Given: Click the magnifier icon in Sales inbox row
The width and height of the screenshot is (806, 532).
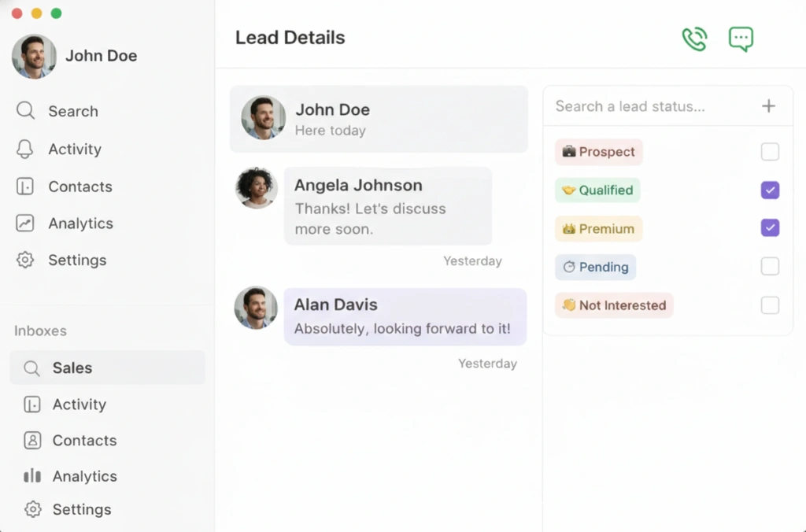Looking at the screenshot, I should [x=31, y=368].
